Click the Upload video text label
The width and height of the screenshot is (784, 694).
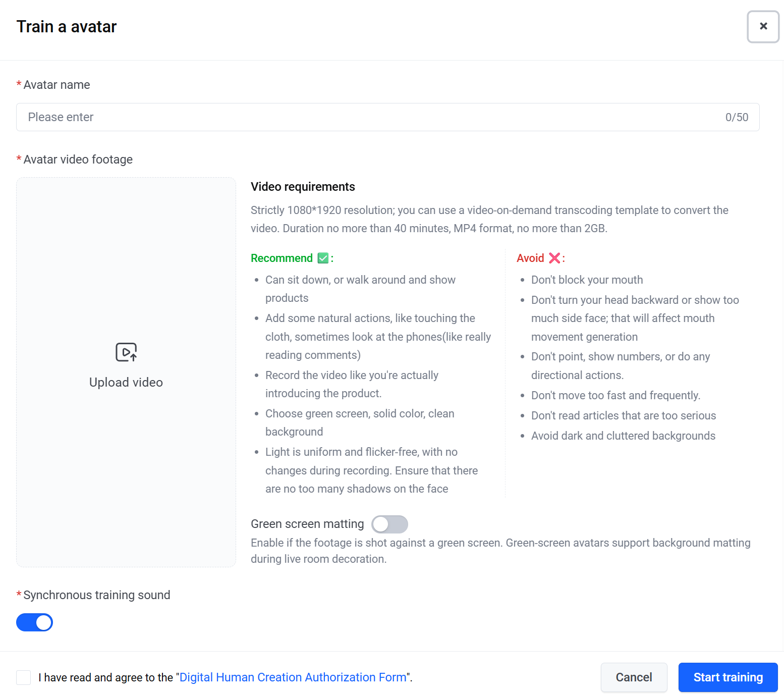pyautogui.click(x=126, y=383)
